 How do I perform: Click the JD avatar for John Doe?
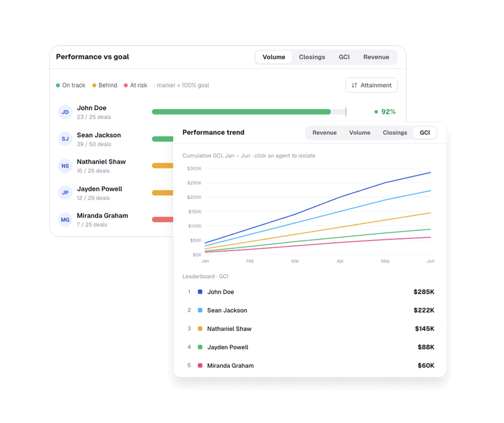pyautogui.click(x=65, y=112)
